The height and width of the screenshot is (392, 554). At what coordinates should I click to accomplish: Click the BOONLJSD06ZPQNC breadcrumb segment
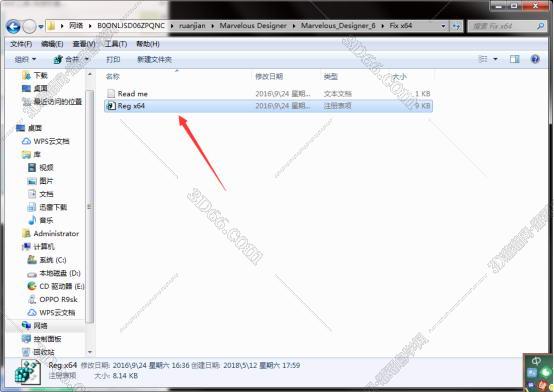pos(131,26)
